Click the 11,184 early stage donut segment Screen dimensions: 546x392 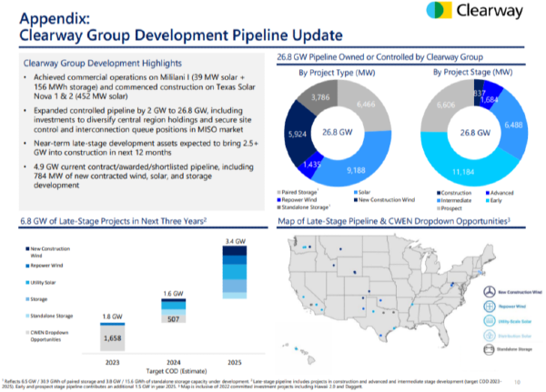463,172
